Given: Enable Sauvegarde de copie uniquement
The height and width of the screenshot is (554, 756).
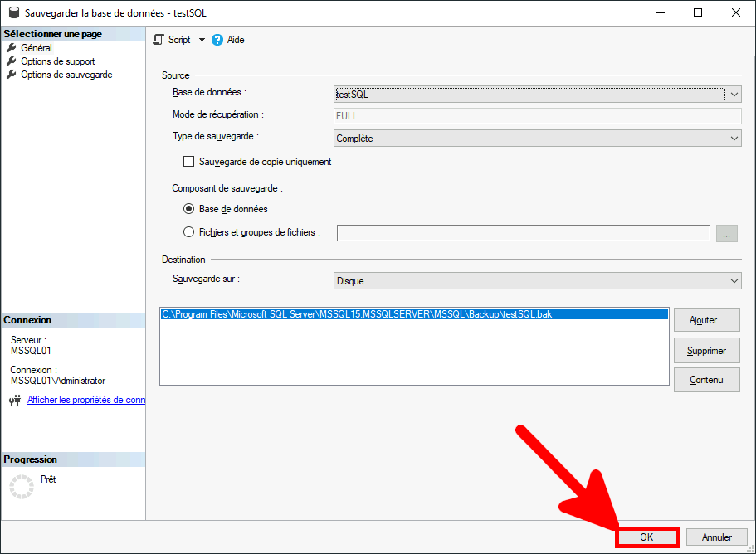Looking at the screenshot, I should coord(188,161).
